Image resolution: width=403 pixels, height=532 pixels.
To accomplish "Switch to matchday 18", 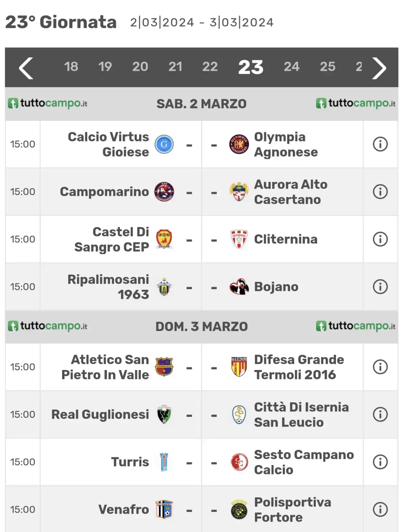I will 71,67.
